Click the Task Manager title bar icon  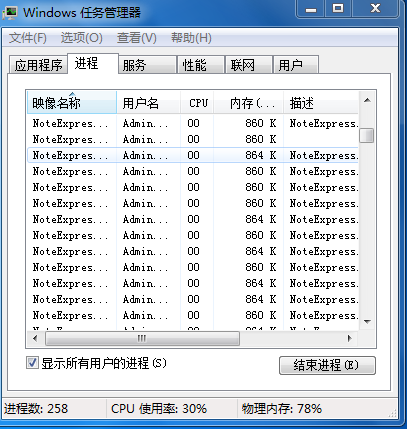pyautogui.click(x=10, y=12)
